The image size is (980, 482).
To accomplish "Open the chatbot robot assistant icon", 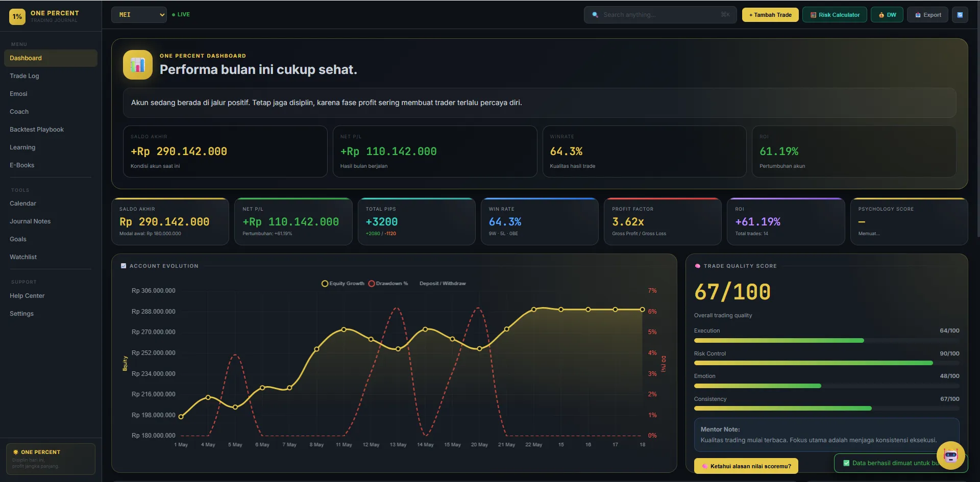I will [950, 455].
